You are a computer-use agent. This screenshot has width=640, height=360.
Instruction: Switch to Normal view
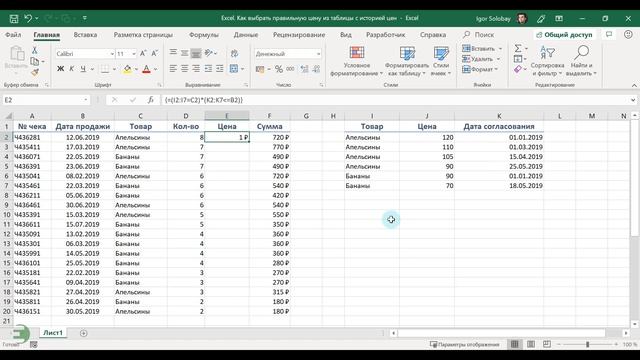515,344
